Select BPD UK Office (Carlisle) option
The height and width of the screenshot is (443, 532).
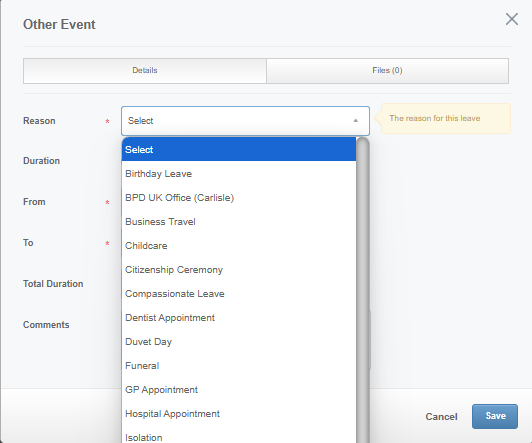point(239,198)
